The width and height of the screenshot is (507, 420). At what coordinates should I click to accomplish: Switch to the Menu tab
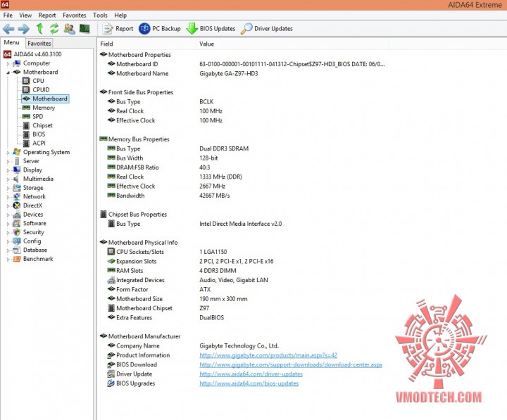12,43
